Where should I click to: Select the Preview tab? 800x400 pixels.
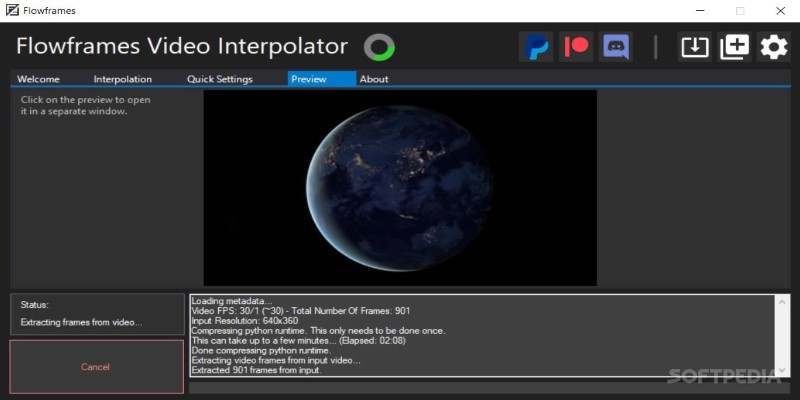point(308,79)
